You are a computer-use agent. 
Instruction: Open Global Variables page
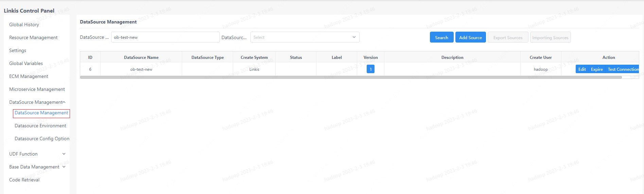[x=26, y=63]
